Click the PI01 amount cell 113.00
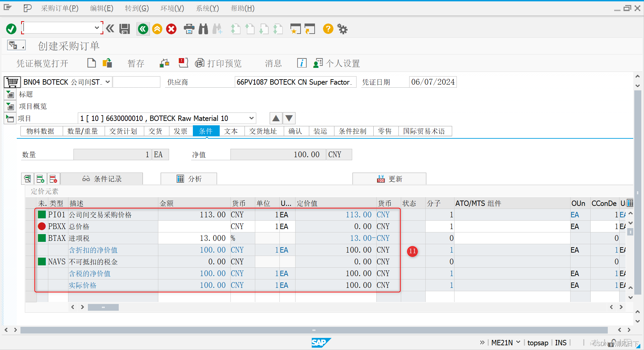644x350 pixels. [x=194, y=215]
